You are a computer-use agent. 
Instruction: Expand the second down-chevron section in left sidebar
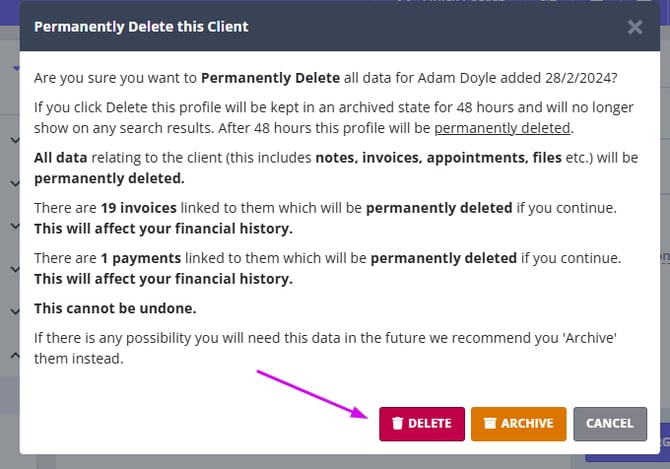click(x=14, y=184)
